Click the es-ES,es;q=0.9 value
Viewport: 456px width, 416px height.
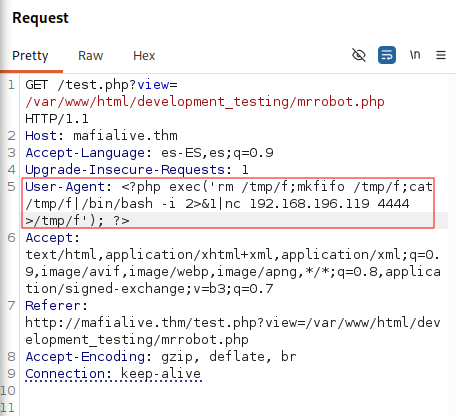(x=217, y=153)
